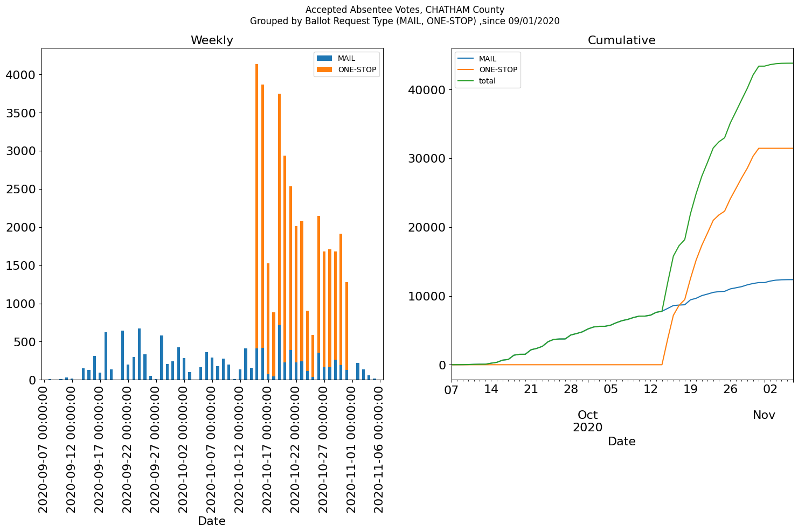Click the ONE-STOP label in Cumulative legend
The width and height of the screenshot is (798, 532).
[498, 70]
